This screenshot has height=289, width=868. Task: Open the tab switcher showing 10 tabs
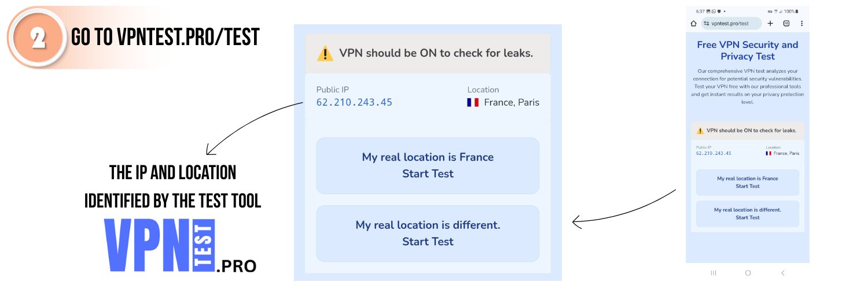coord(786,24)
